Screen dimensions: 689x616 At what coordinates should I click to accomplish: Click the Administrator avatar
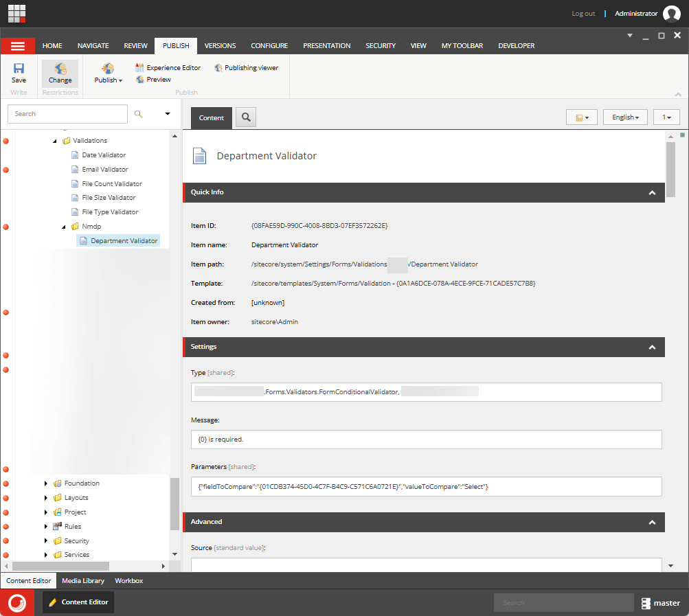pos(671,13)
